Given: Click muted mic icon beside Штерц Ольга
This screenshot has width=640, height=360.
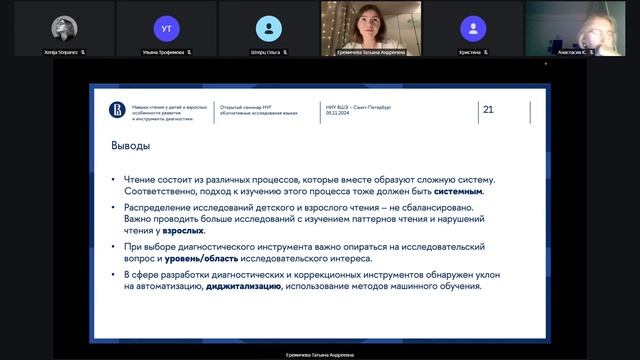Looking at the screenshot, I should click(285, 52).
